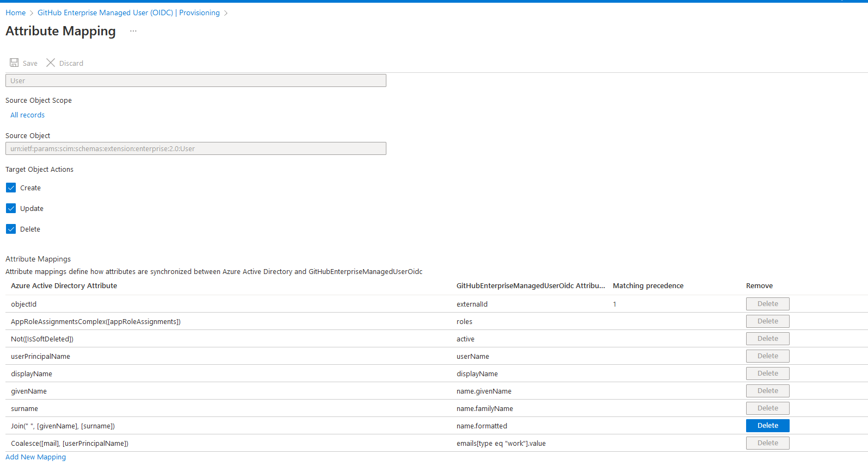Select the givenName source attribute

coord(29,391)
